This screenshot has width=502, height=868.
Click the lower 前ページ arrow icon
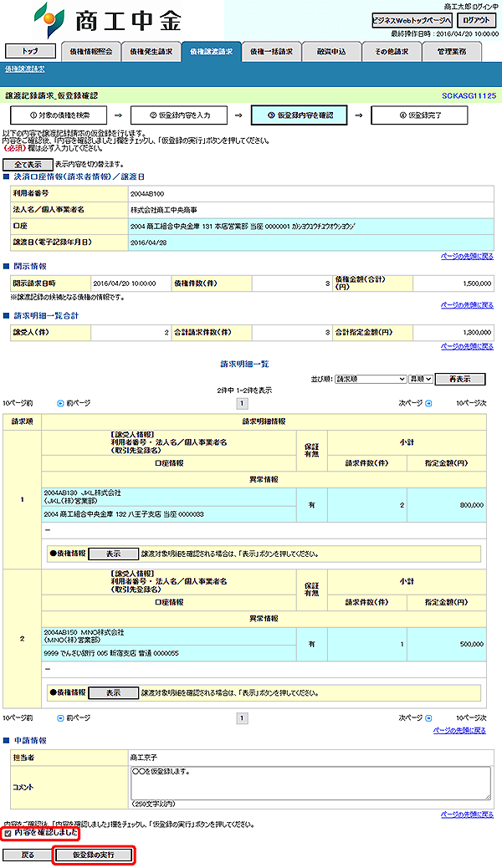pos(61,718)
